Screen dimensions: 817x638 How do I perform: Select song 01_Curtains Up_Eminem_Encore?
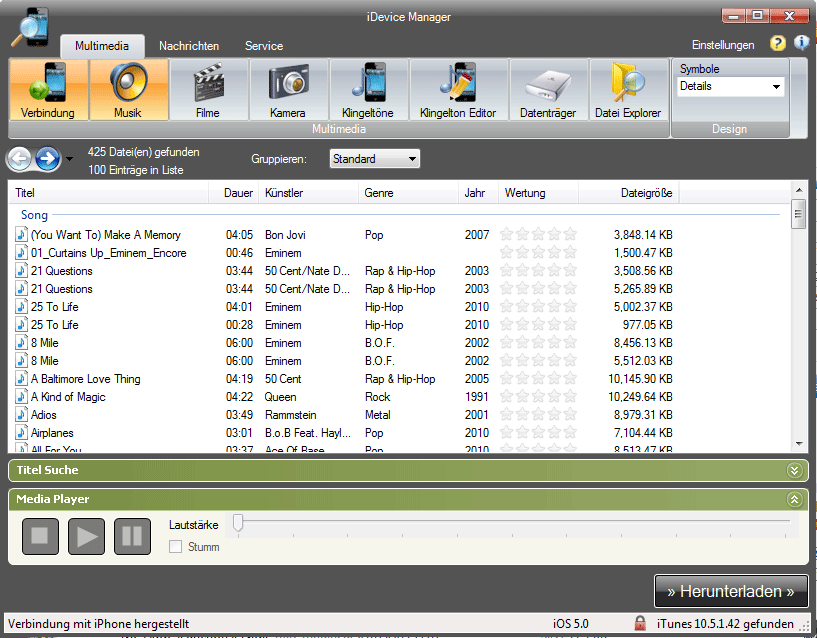coord(108,253)
